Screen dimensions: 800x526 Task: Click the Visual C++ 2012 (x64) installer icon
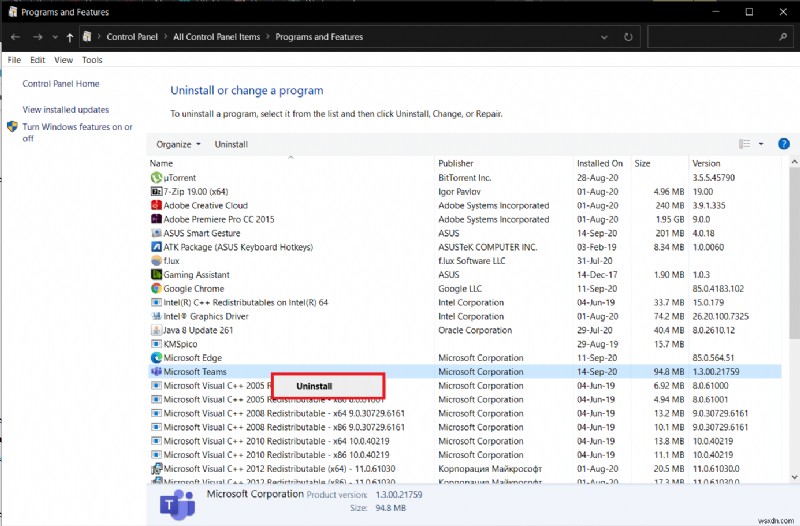[156, 468]
